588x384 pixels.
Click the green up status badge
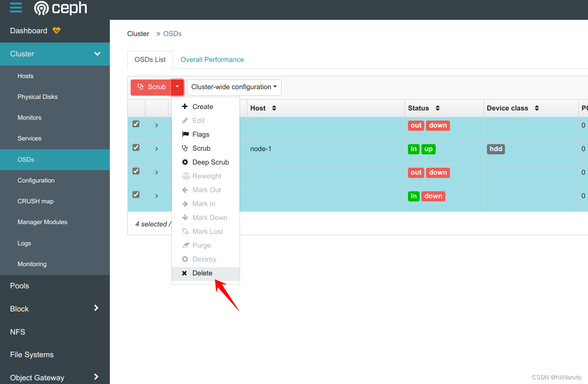tap(428, 149)
